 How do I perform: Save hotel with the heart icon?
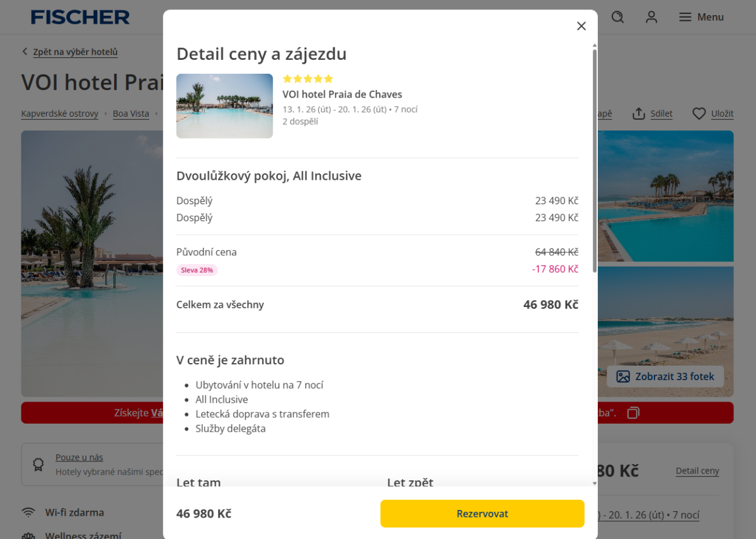click(x=699, y=113)
